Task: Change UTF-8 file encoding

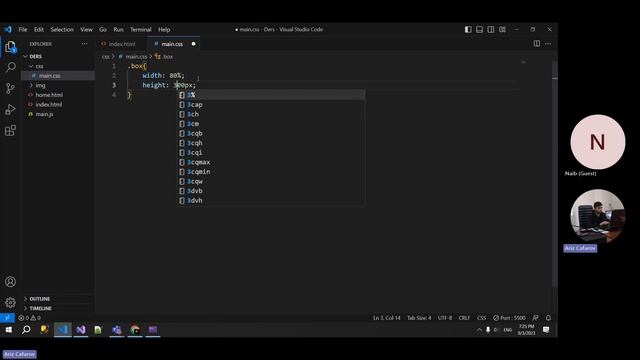Action: tap(445, 318)
